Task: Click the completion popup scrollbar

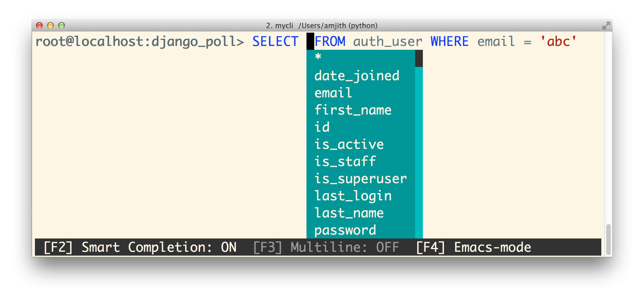Action: 418,58
